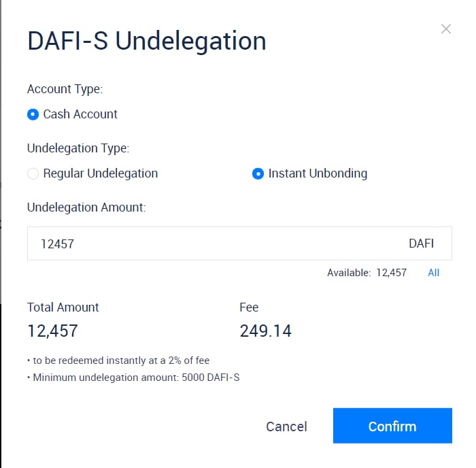Click the Account Type label
This screenshot has width=476, height=468.
click(x=65, y=89)
